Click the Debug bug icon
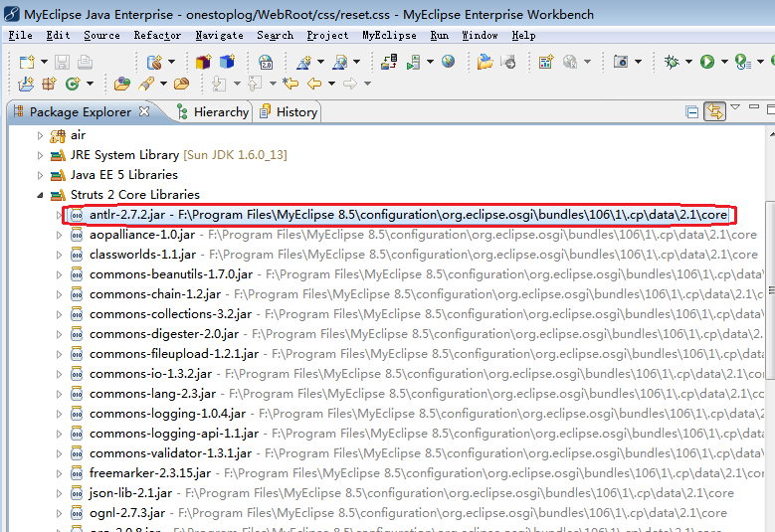The image size is (775, 532). (x=672, y=62)
